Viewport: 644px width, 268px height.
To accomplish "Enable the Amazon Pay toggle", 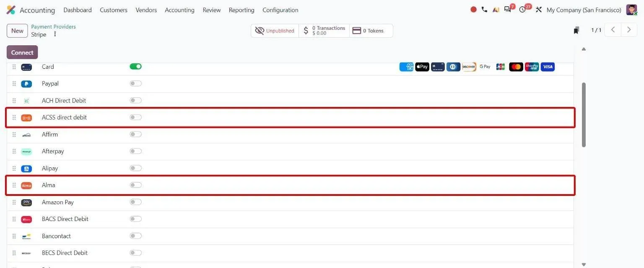I will (x=135, y=202).
